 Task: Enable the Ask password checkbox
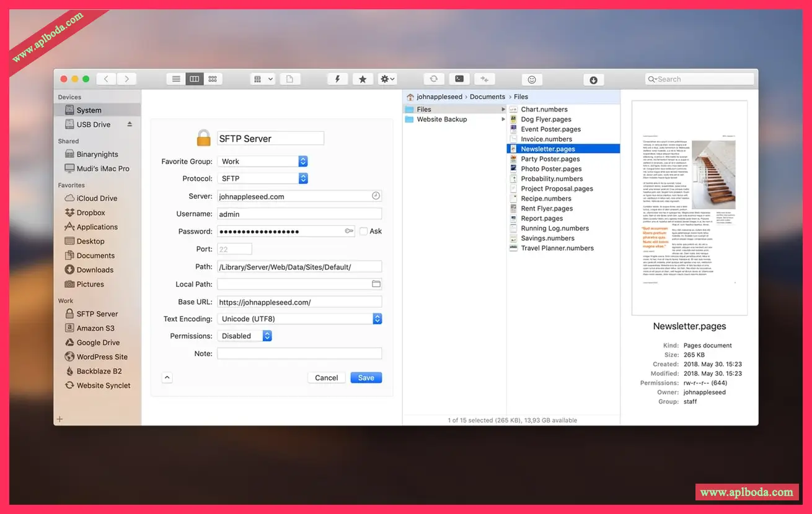click(363, 231)
